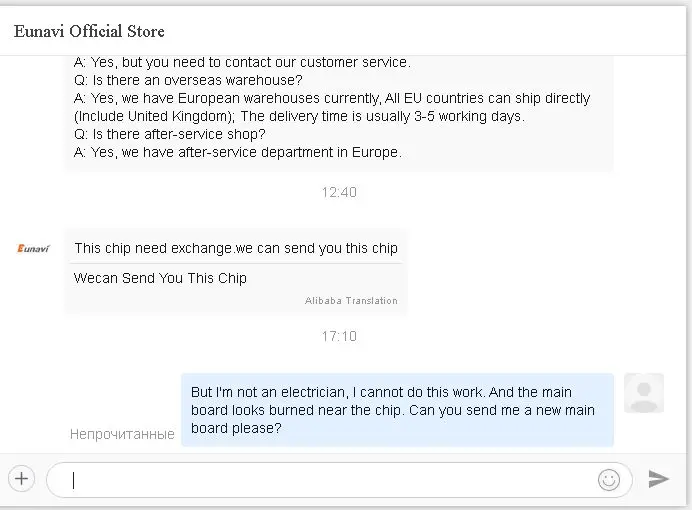Click the after-service department in Europe answer

tap(238, 152)
